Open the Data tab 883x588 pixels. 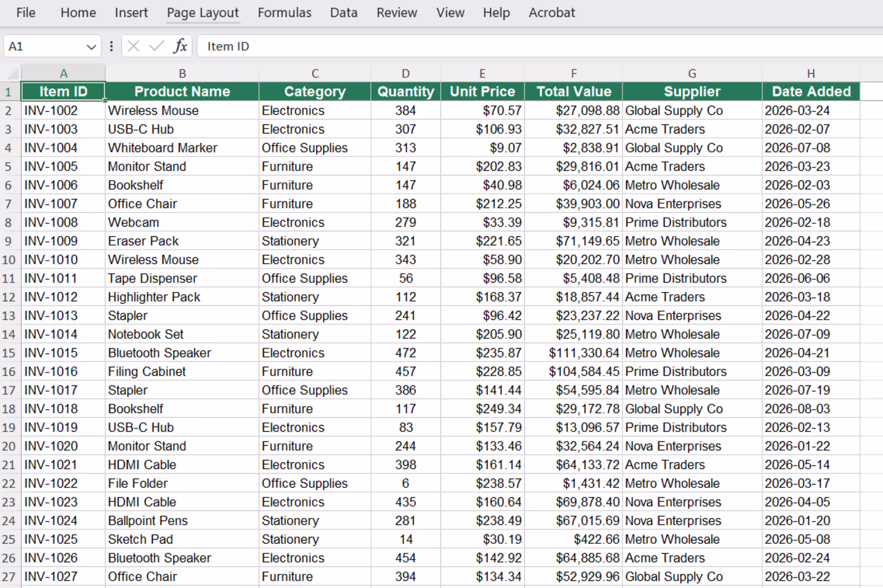tap(344, 12)
